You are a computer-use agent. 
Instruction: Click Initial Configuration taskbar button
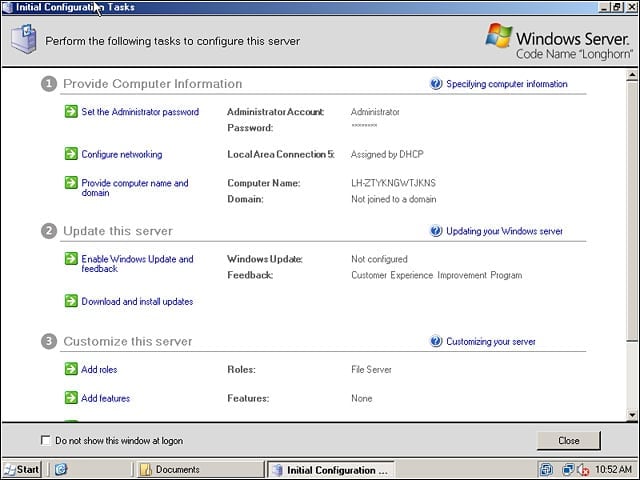[x=331, y=470]
